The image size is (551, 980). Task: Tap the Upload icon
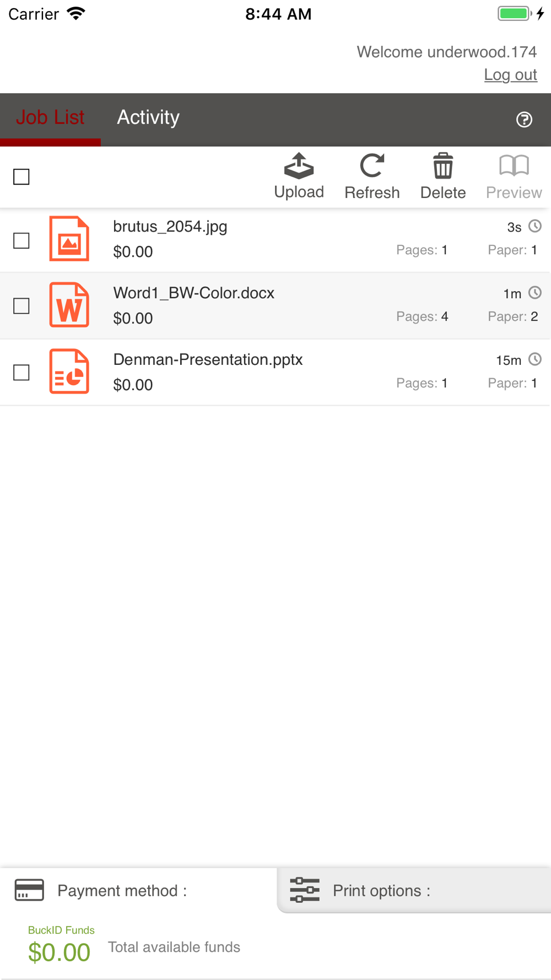(299, 166)
